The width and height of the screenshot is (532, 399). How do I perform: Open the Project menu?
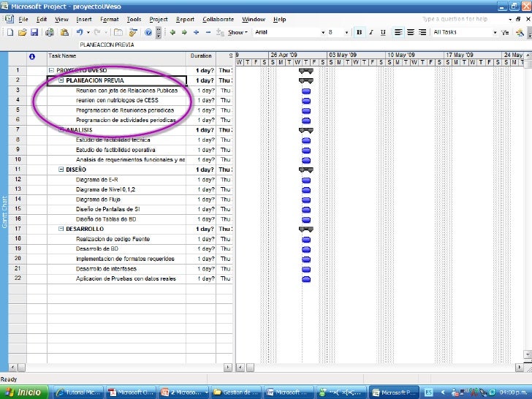[x=159, y=19]
